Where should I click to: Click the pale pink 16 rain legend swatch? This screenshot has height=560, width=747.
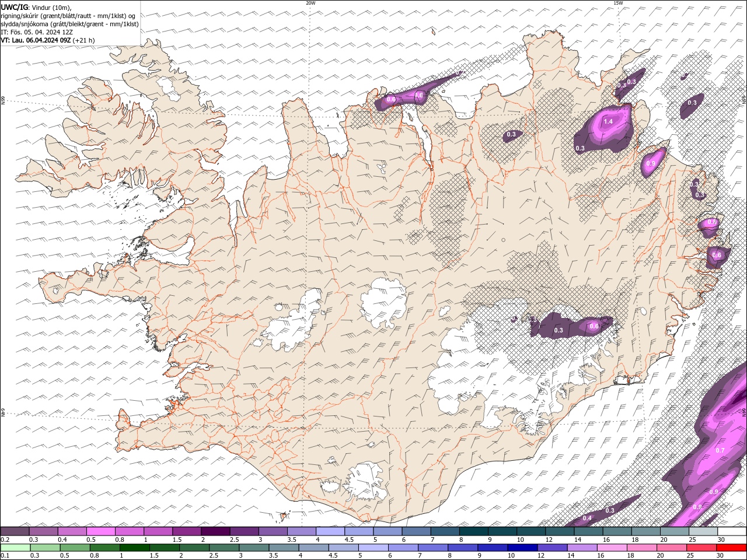pyautogui.click(x=612, y=548)
